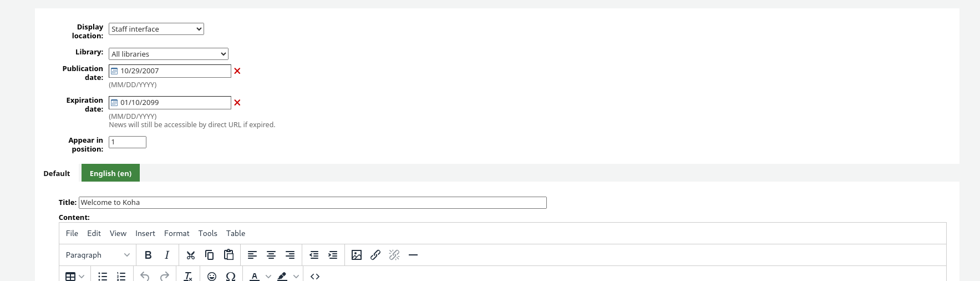Insert a horizontal line in content
980x281 pixels.
point(413,255)
